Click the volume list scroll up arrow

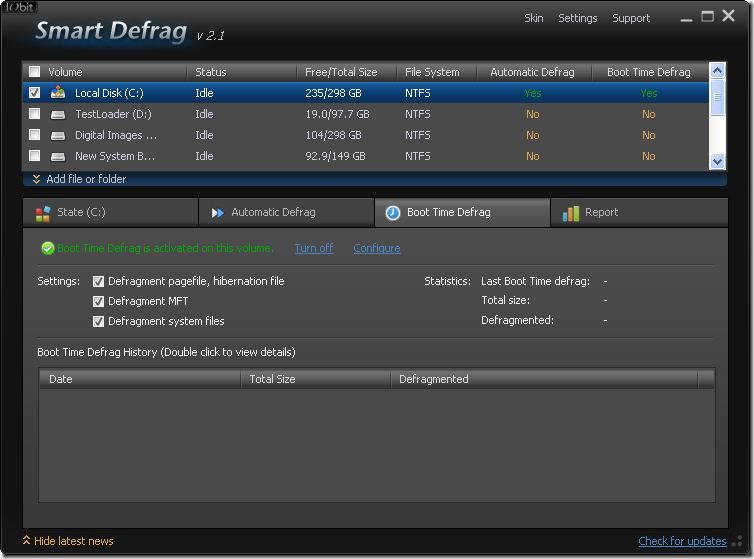tap(717, 71)
